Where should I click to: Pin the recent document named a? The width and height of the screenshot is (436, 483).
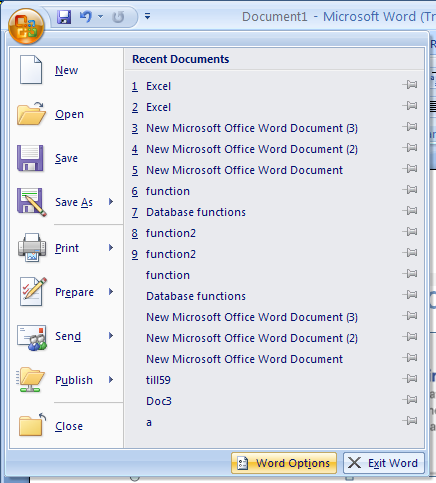click(410, 421)
